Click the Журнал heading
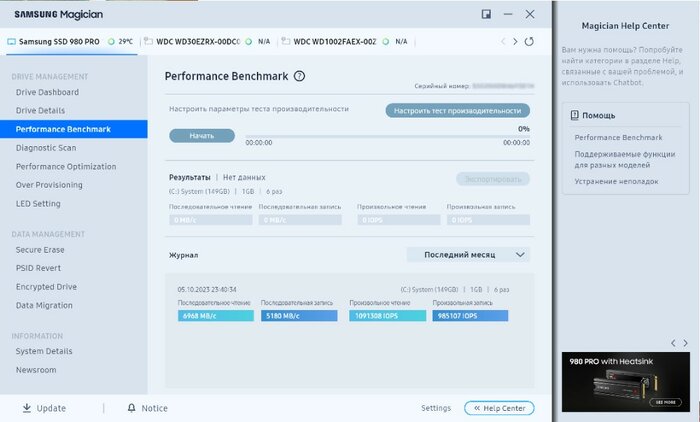700x422 pixels. [x=183, y=255]
